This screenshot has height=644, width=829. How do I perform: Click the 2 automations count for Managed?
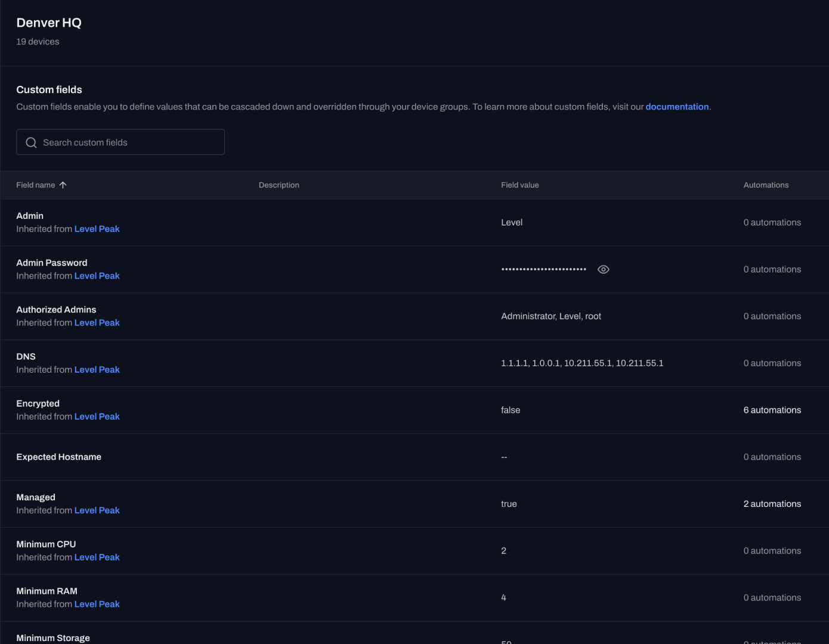(x=772, y=504)
